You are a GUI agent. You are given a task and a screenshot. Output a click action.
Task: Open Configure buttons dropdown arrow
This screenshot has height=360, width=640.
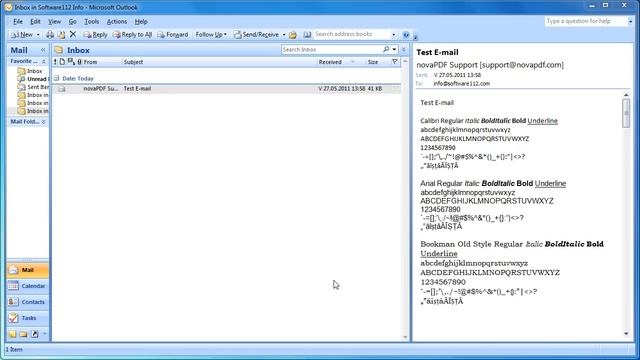pos(44,334)
